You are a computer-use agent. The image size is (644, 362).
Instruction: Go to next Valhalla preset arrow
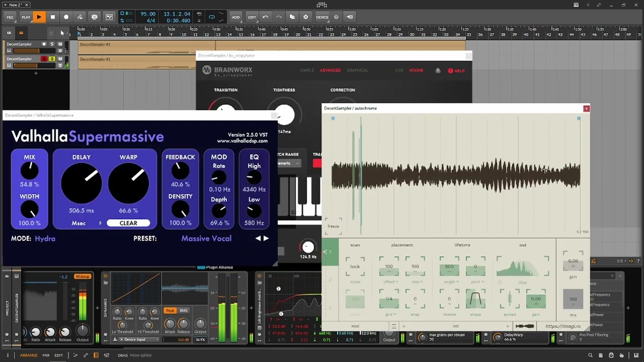266,238
